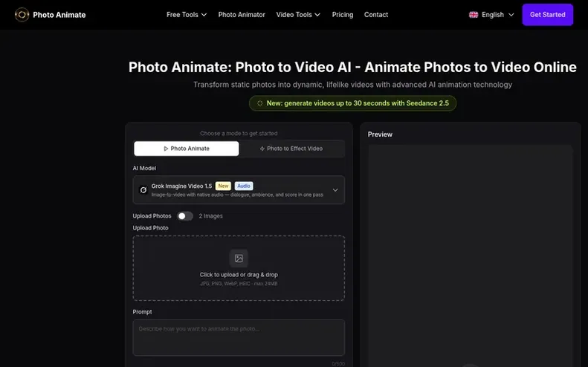Image resolution: width=588 pixels, height=367 pixels.
Task: Click the New badge on Grok model
Action: [x=223, y=186]
